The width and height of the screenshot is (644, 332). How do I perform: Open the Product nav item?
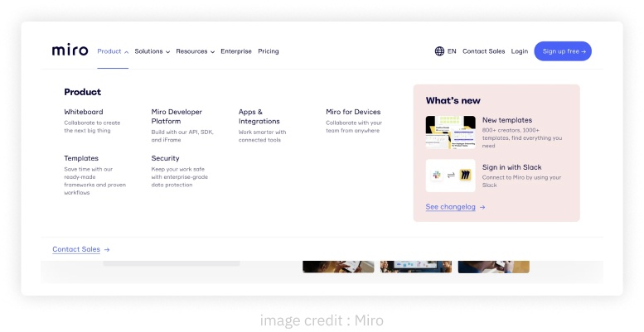(x=109, y=51)
